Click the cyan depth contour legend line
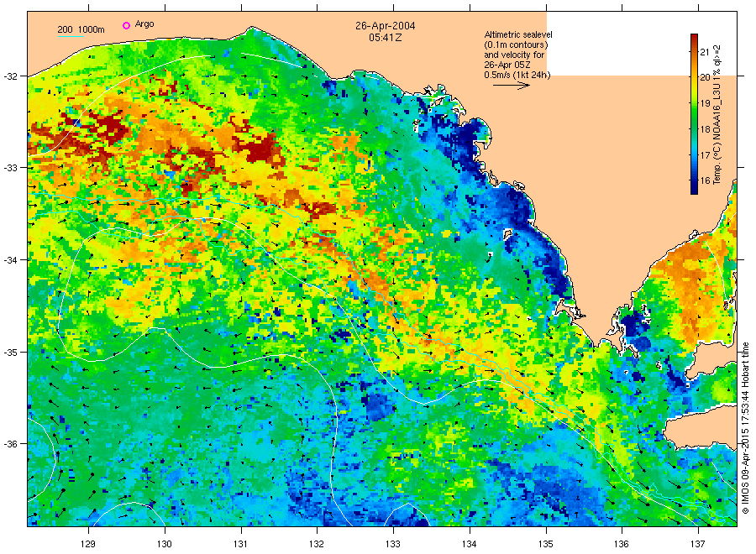The height and width of the screenshot is (554, 756). coord(71,36)
